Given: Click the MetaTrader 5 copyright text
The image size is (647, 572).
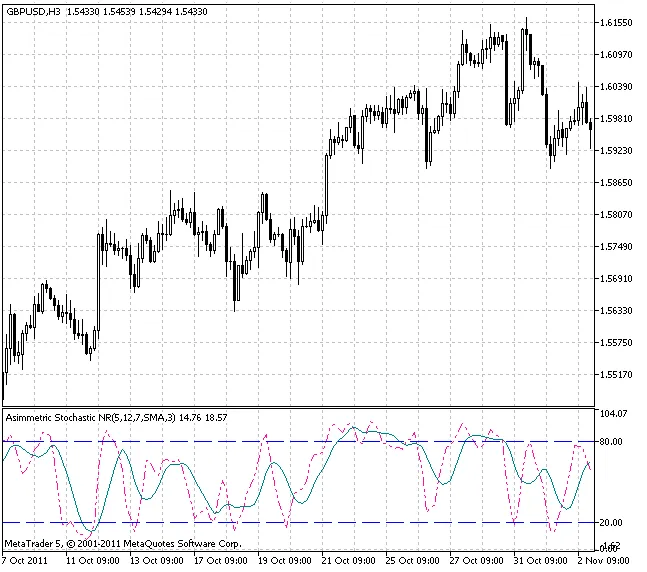Looking at the screenshot, I should click(123, 543).
